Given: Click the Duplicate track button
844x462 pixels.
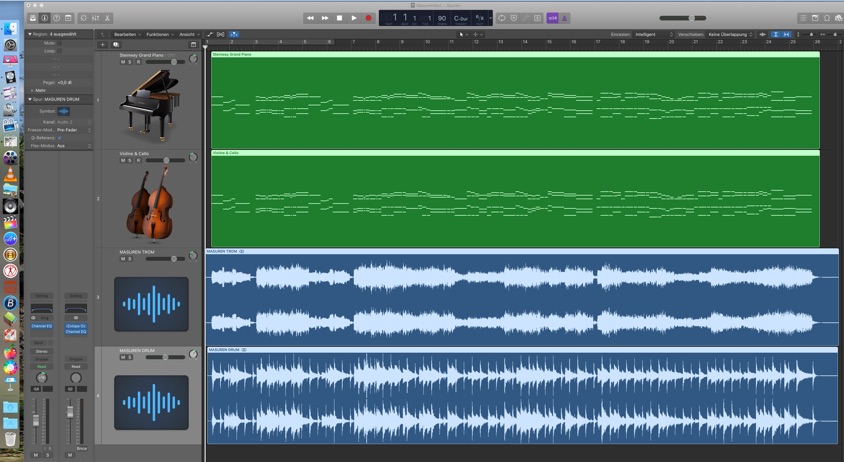Looking at the screenshot, I should (x=116, y=45).
